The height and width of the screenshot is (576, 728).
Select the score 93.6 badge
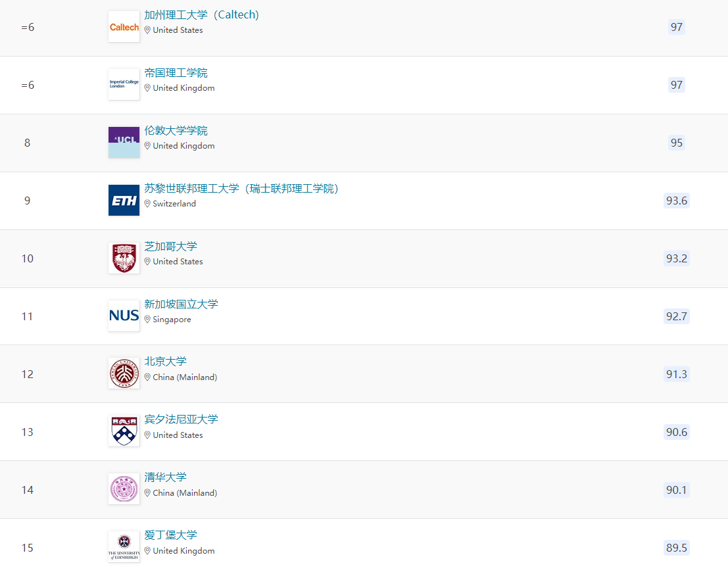point(677,201)
